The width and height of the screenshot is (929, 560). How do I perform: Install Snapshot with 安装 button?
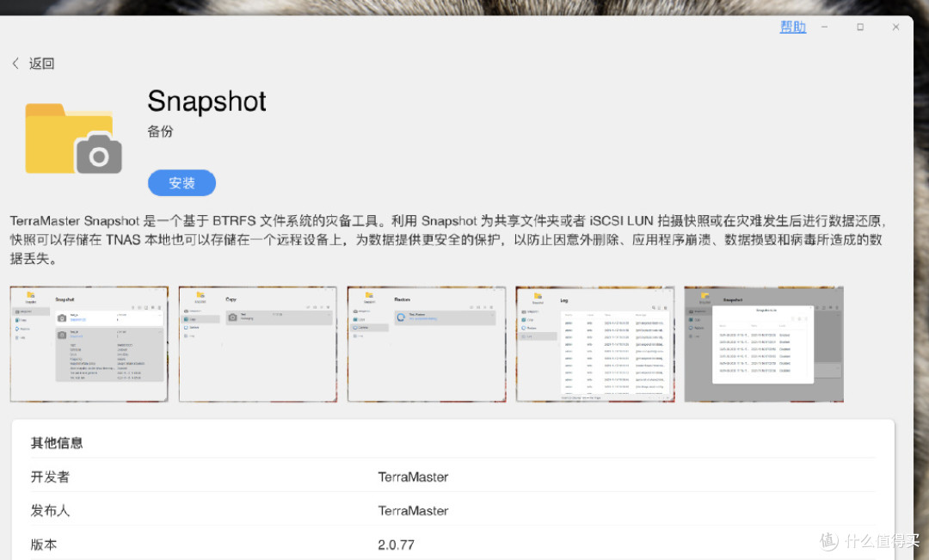(x=181, y=182)
